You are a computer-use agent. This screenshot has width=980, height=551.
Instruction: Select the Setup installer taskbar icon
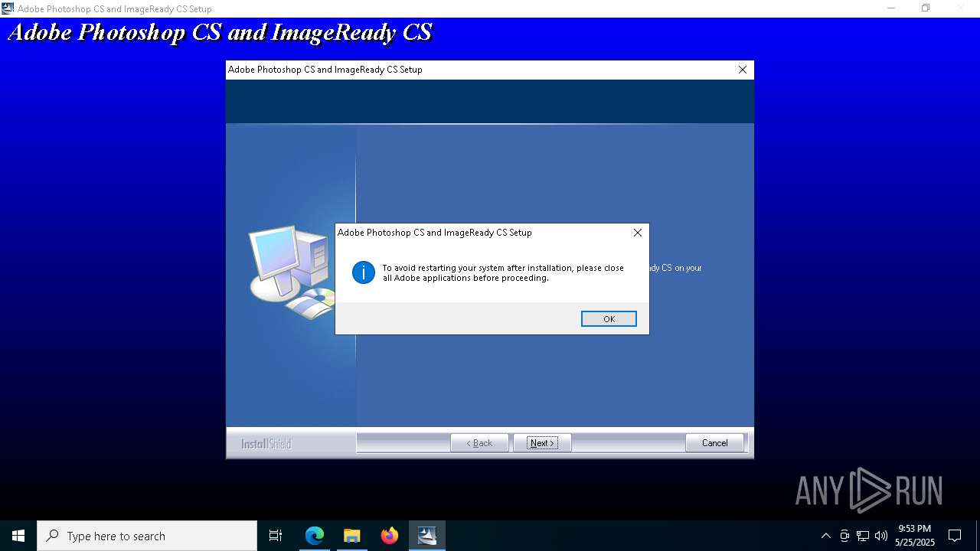point(427,536)
